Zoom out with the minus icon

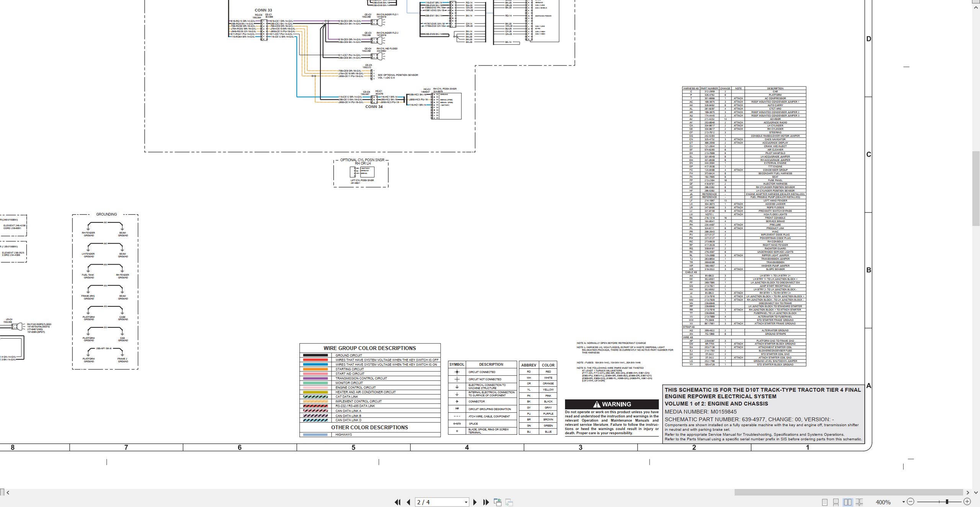coord(911,502)
